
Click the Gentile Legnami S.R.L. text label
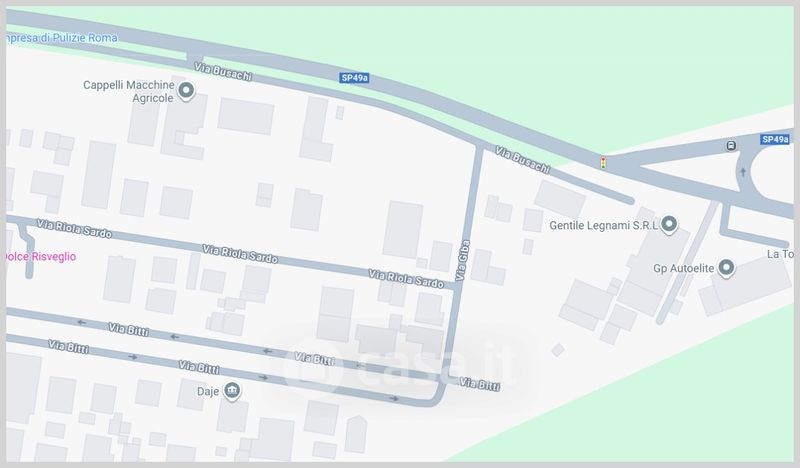[x=604, y=226]
